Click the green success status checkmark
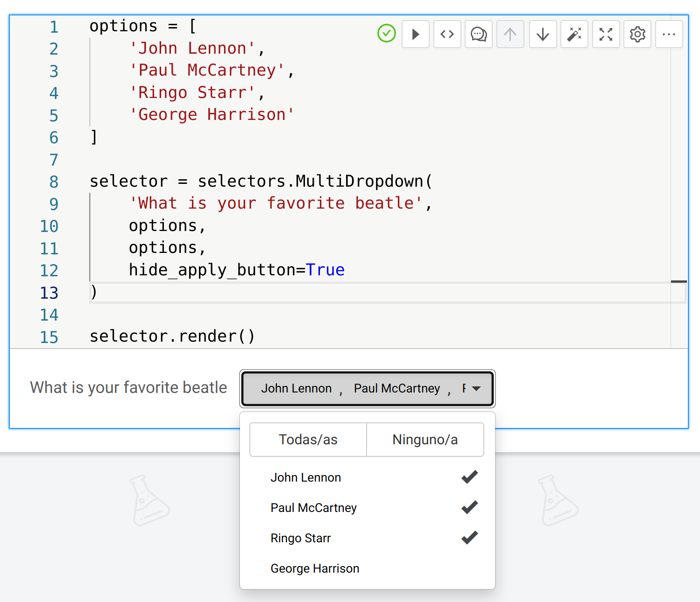700x602 pixels. pos(386,34)
